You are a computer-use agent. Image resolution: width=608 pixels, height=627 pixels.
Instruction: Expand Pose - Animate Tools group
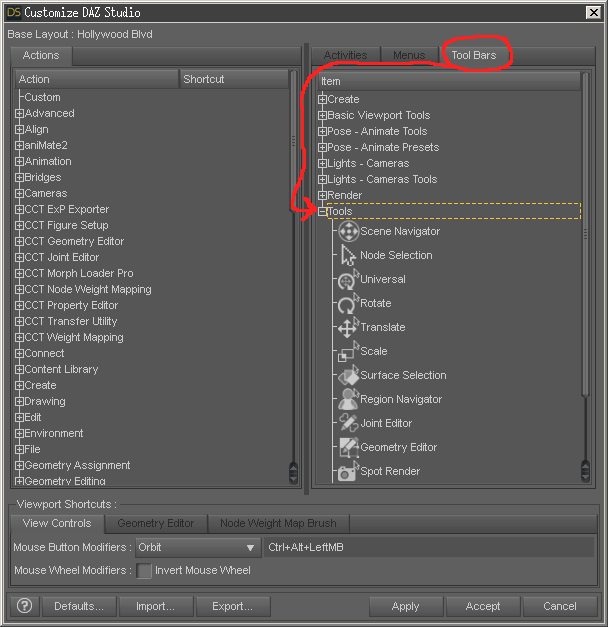click(322, 132)
